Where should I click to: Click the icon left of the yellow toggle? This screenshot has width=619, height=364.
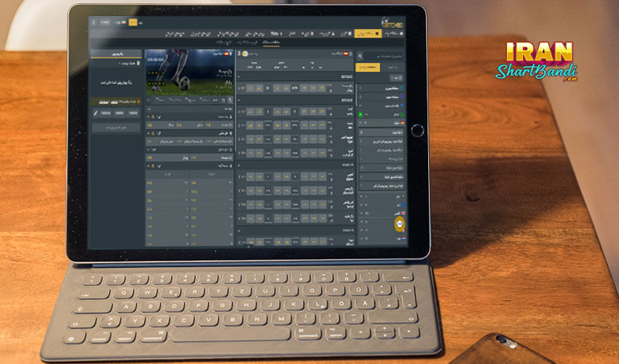(238, 54)
